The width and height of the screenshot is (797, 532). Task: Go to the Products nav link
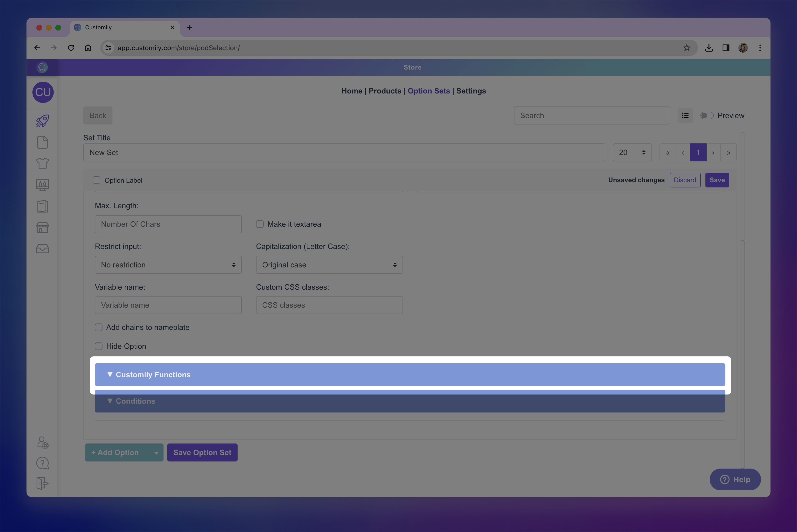tap(385, 91)
